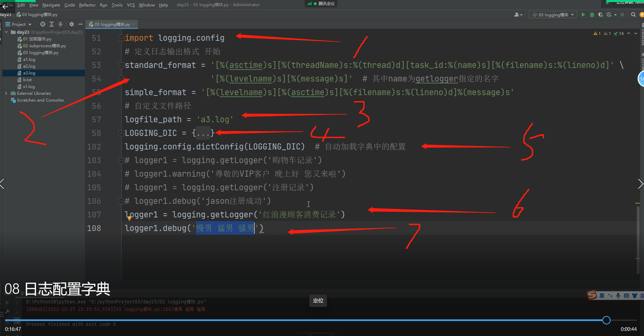This screenshot has width=644, height=336.
Task: Open a2.log in project tree
Action: pyautogui.click(x=26, y=66)
